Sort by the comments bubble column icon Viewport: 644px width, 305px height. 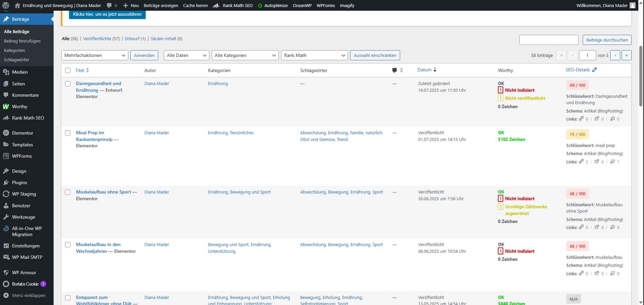(395, 70)
